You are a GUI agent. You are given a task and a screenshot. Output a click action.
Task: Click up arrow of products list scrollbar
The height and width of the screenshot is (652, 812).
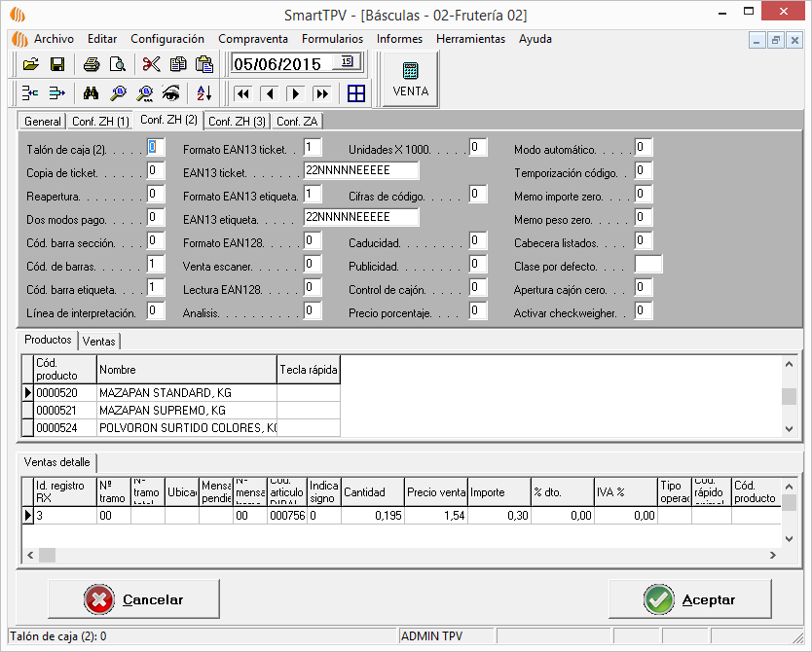[789, 364]
